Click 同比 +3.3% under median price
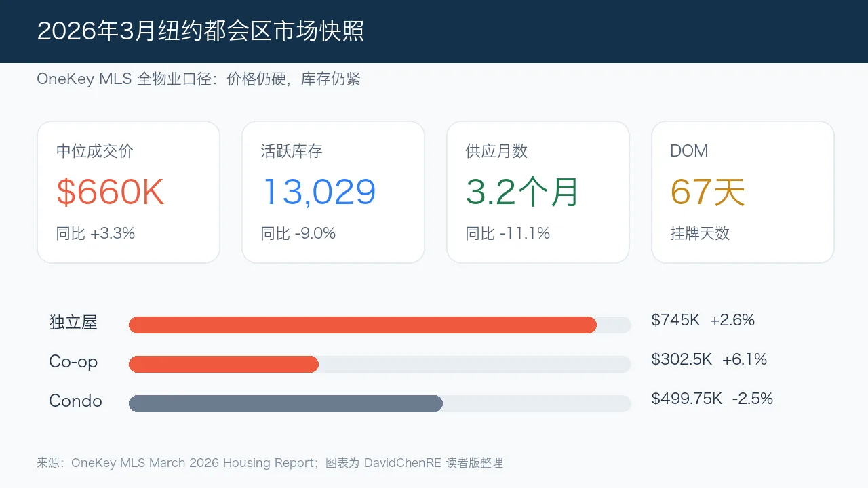This screenshot has height=488, width=868. pos(96,233)
